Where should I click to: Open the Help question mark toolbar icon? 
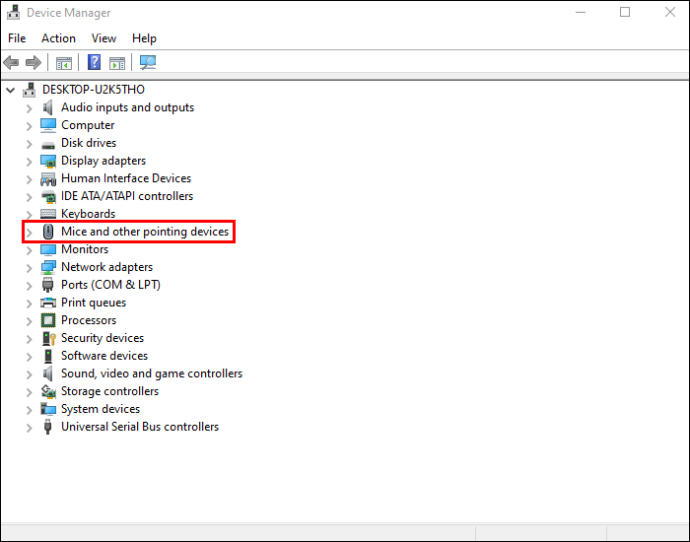94,62
